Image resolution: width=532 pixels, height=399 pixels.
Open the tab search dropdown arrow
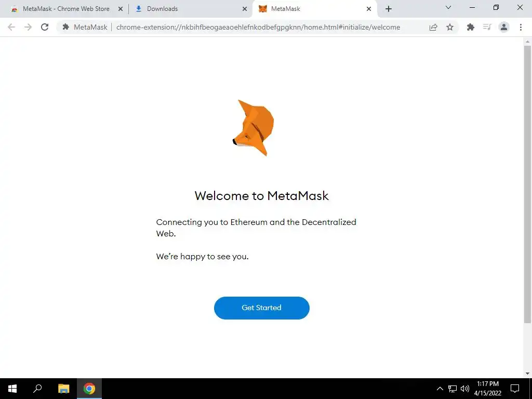click(x=448, y=7)
